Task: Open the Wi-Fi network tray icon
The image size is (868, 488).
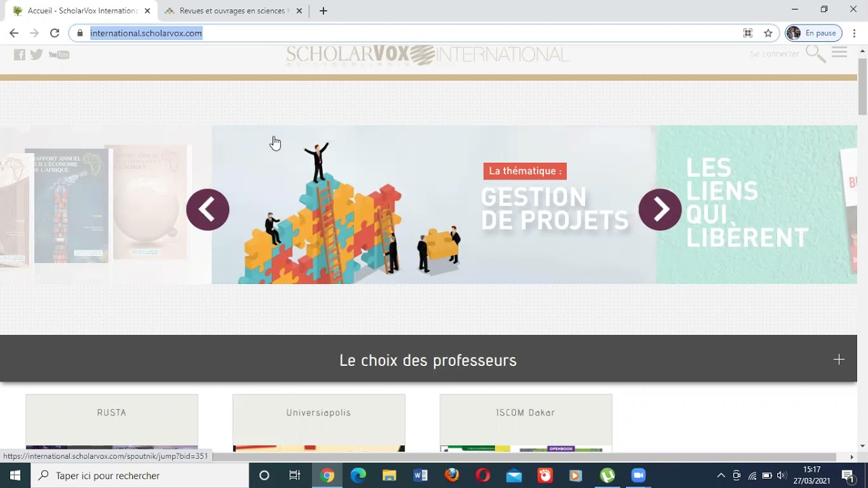Action: pos(752,476)
